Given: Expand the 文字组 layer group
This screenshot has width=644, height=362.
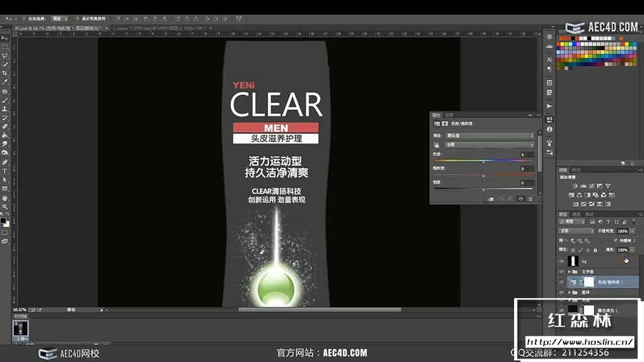Looking at the screenshot, I should tap(569, 272).
